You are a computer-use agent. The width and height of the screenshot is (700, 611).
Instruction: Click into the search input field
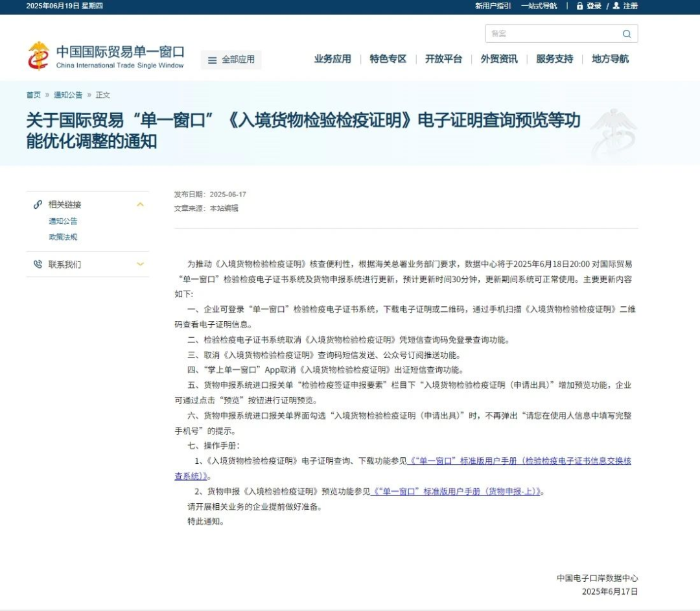point(551,34)
